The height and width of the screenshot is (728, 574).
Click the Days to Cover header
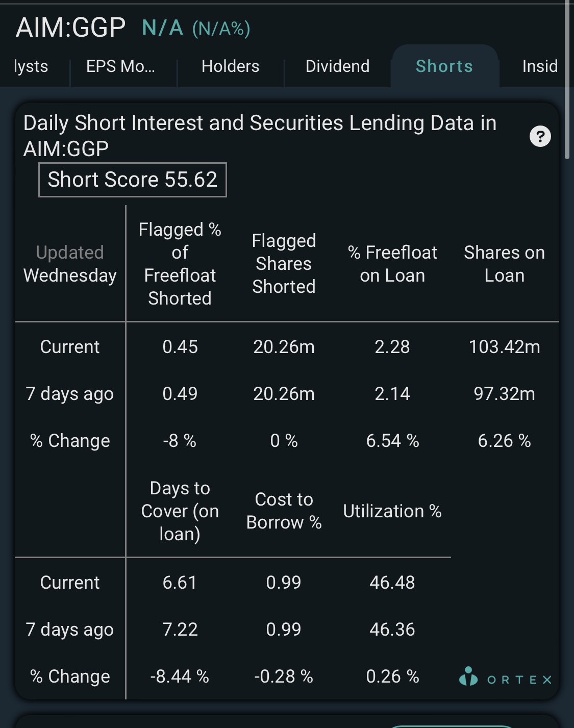click(180, 511)
